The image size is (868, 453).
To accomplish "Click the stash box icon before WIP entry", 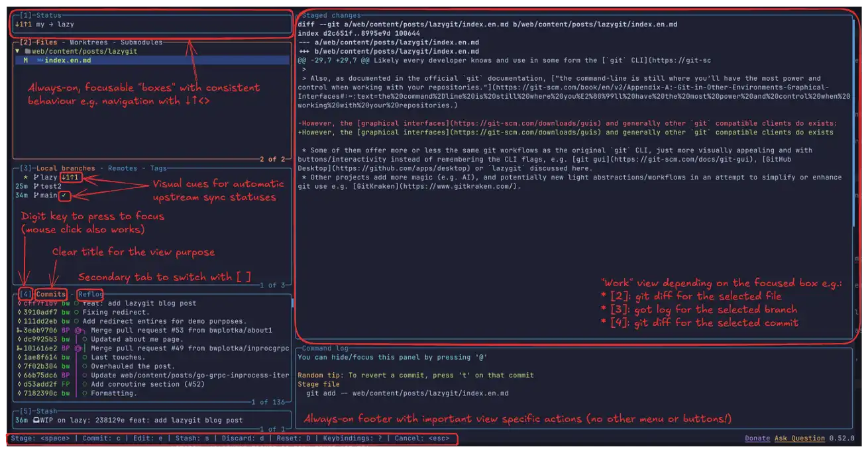I will pos(36,420).
